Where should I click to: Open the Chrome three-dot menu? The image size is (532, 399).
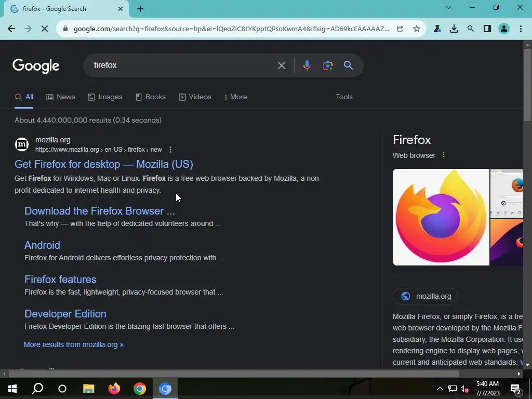521,29
